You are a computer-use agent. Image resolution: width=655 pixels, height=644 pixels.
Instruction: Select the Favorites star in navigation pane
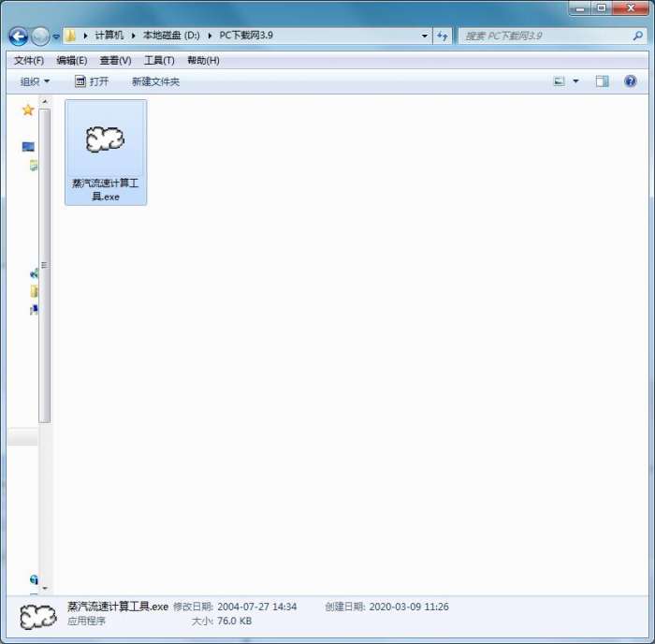click(x=28, y=110)
